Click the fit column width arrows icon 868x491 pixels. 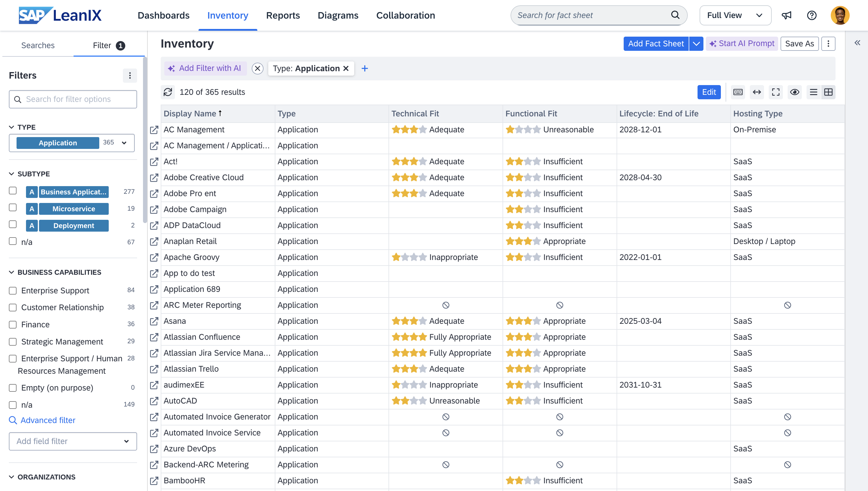pos(756,92)
